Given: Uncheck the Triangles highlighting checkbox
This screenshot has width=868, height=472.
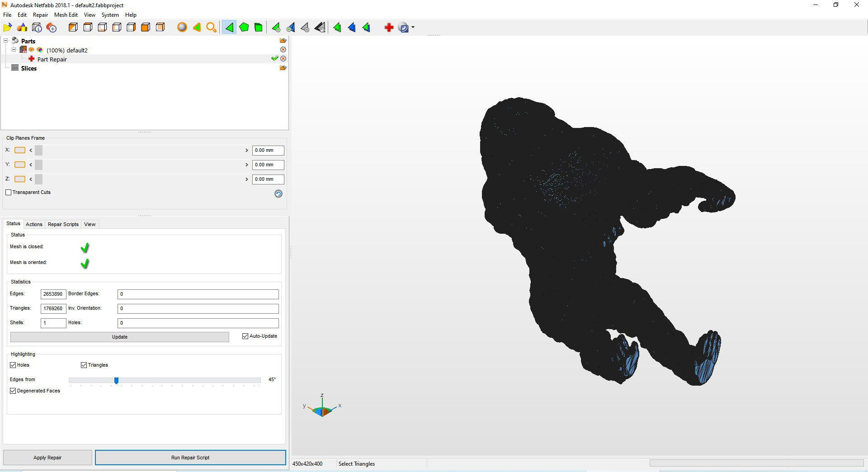Looking at the screenshot, I should pos(84,365).
